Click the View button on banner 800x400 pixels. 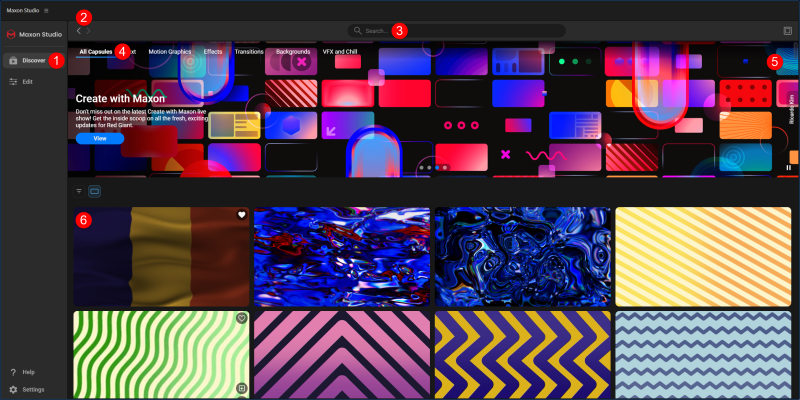tap(100, 139)
